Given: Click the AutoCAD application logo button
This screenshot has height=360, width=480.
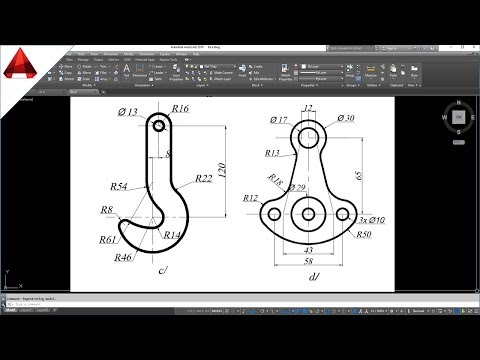Looking at the screenshot, I should [20, 63].
